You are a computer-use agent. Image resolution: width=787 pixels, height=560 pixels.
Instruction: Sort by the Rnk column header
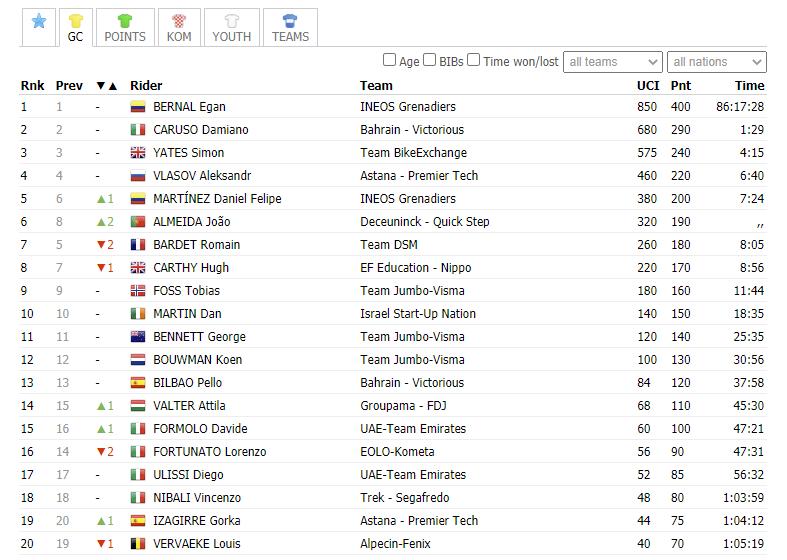pyautogui.click(x=33, y=86)
